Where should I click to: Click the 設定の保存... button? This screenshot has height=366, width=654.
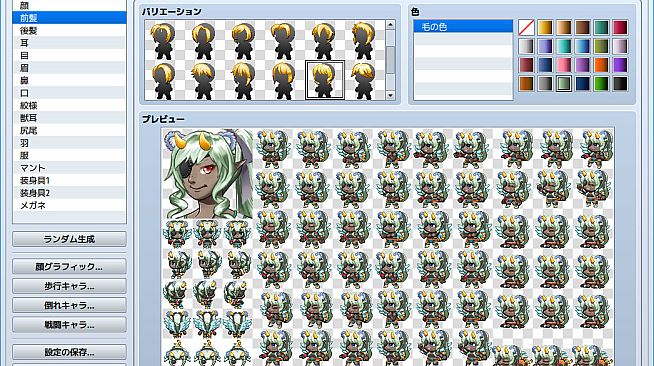(x=69, y=352)
